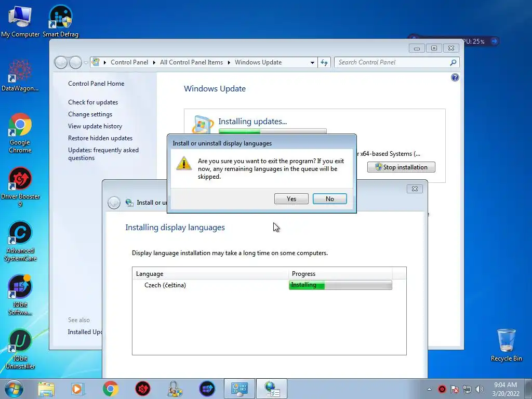
Task: Expand the address bar history dropdown
Action: (x=312, y=62)
